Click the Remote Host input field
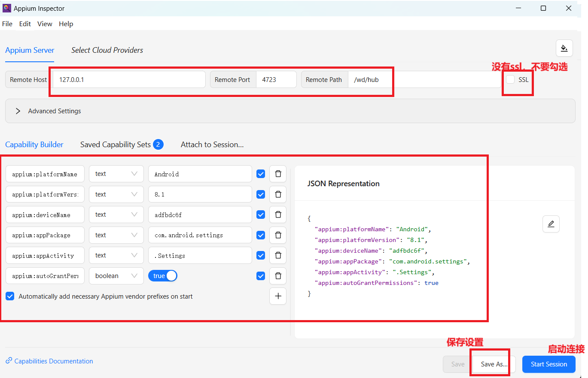The image size is (588, 378). coord(129,79)
